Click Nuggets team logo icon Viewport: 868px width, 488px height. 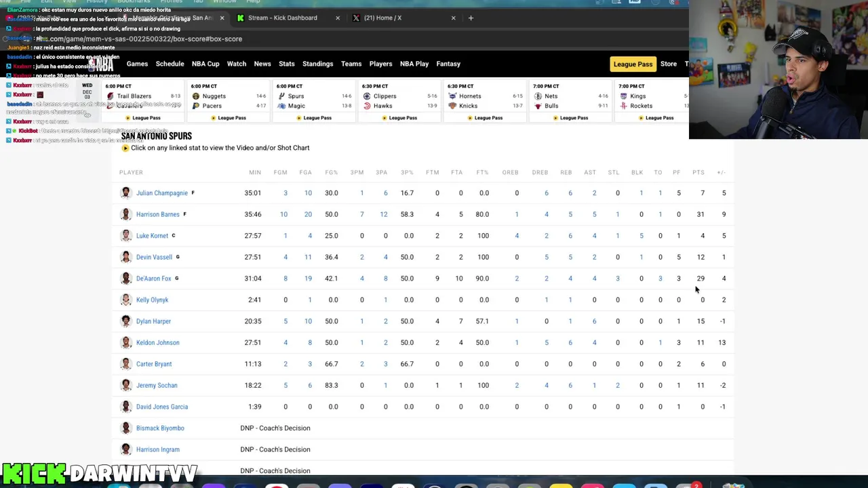pyautogui.click(x=196, y=96)
